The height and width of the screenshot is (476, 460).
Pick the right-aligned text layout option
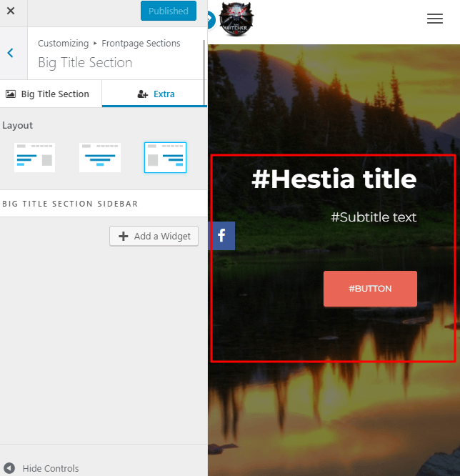[165, 157]
